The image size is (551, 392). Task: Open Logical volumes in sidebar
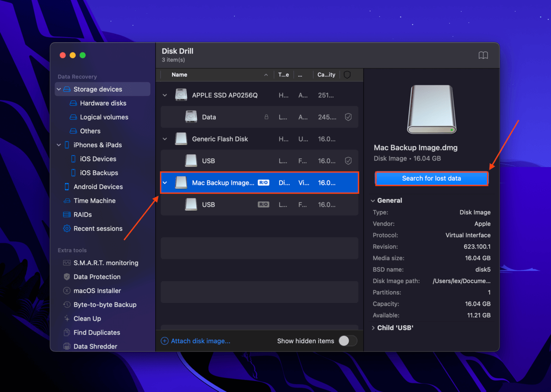pos(104,117)
